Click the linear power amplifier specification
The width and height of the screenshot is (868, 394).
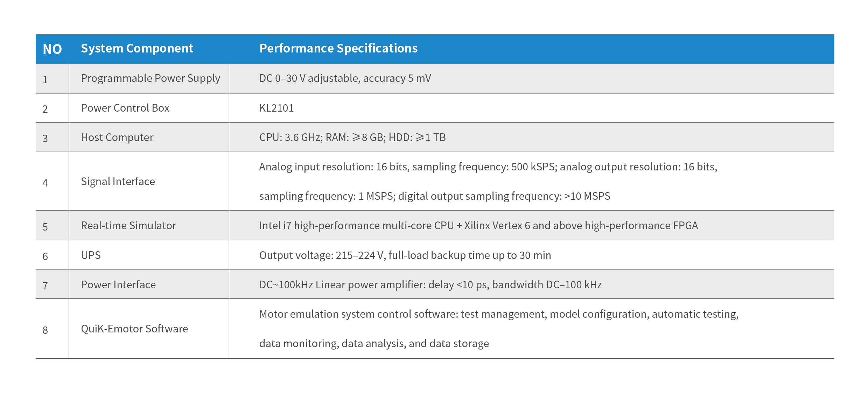(430, 285)
